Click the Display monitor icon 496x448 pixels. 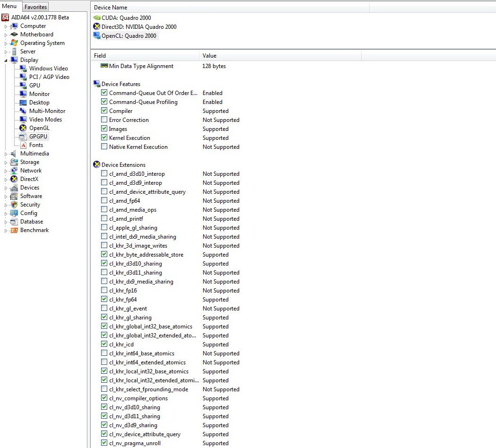click(x=14, y=60)
